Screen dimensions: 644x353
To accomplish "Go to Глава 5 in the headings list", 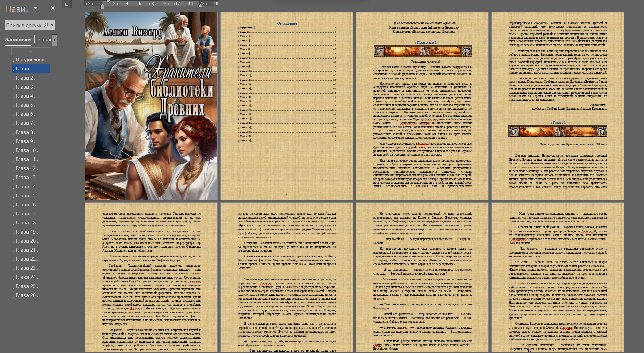I will tap(25, 105).
